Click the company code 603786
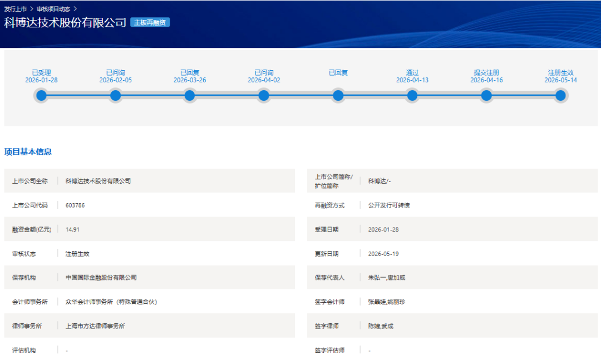601x364 pixels. click(75, 205)
